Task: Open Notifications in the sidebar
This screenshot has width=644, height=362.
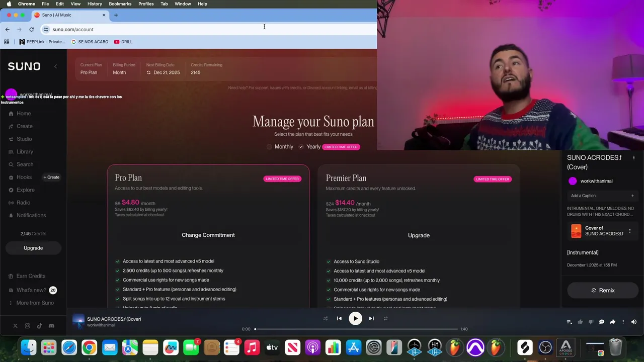Action: pos(27,215)
